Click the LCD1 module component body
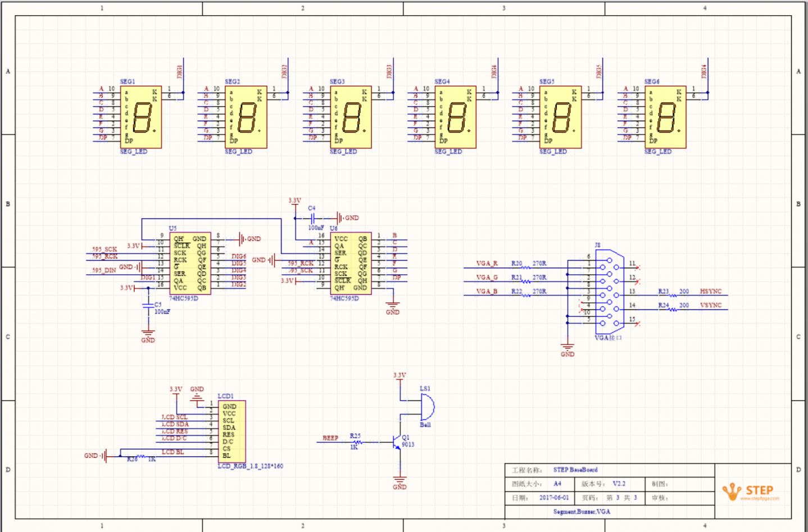The height and width of the screenshot is (532, 808). tap(231, 431)
